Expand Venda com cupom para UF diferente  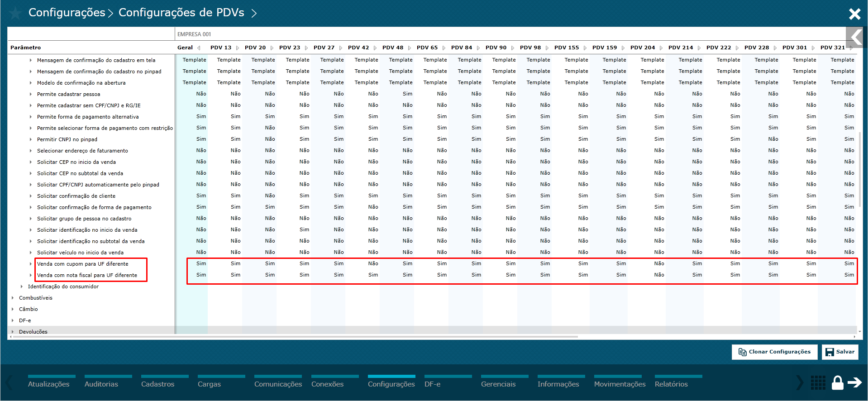tap(31, 264)
